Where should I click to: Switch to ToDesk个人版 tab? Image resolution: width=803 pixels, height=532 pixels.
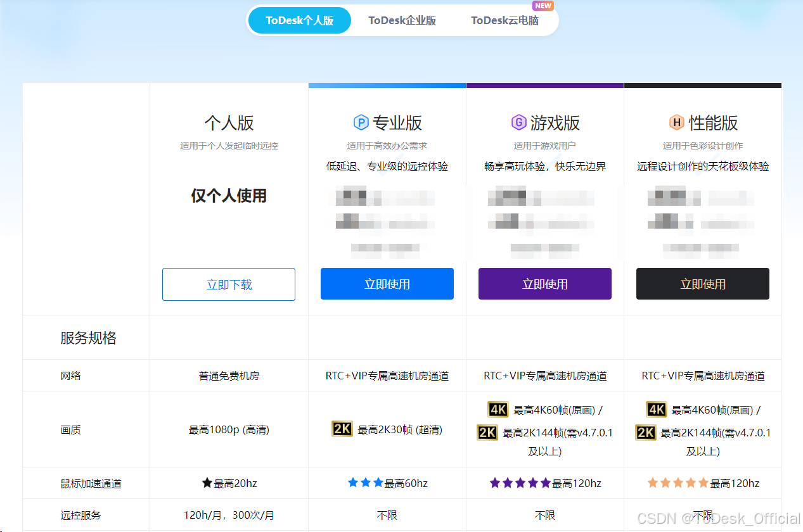click(300, 20)
